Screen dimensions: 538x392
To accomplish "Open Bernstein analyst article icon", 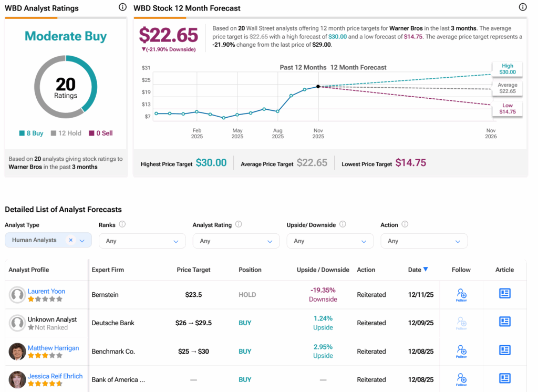I will 504,294.
